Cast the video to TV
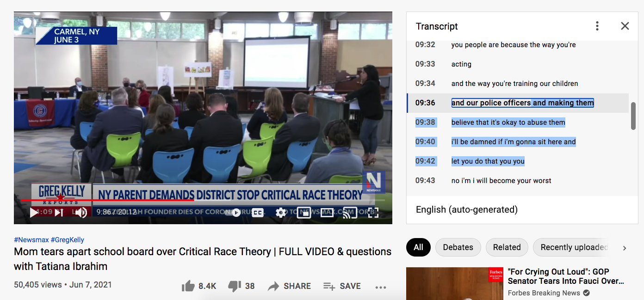 [x=350, y=213]
